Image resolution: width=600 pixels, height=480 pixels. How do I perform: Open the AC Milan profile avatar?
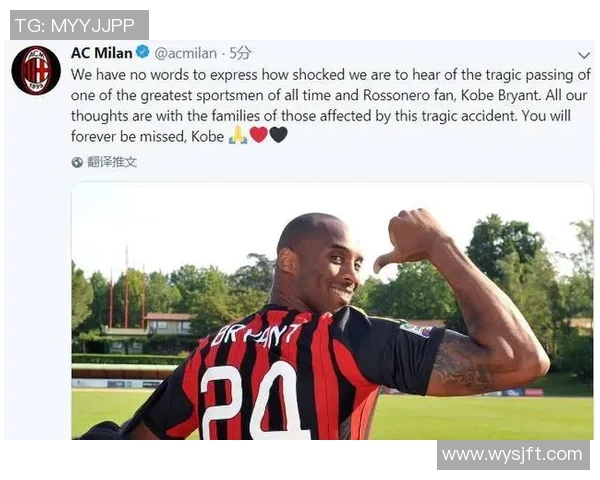pos(36,70)
